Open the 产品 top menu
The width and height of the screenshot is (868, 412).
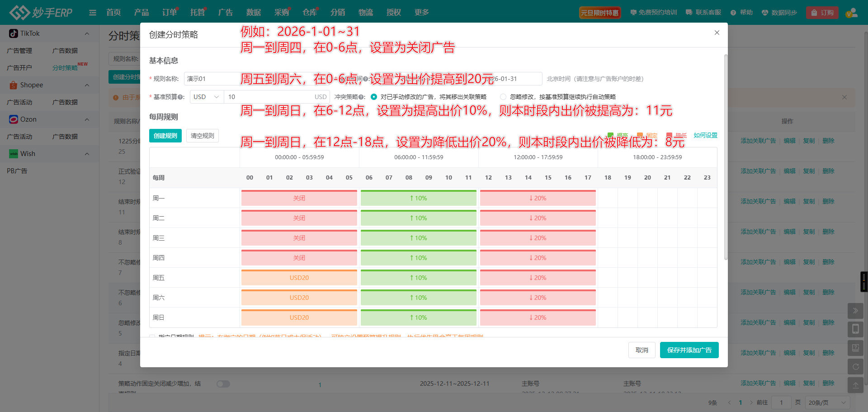click(142, 13)
